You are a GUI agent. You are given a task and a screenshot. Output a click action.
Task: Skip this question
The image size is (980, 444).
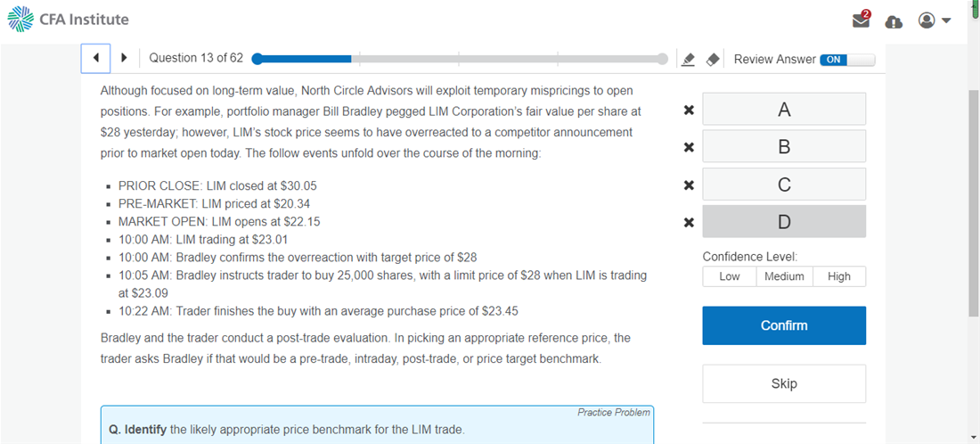[x=784, y=383]
